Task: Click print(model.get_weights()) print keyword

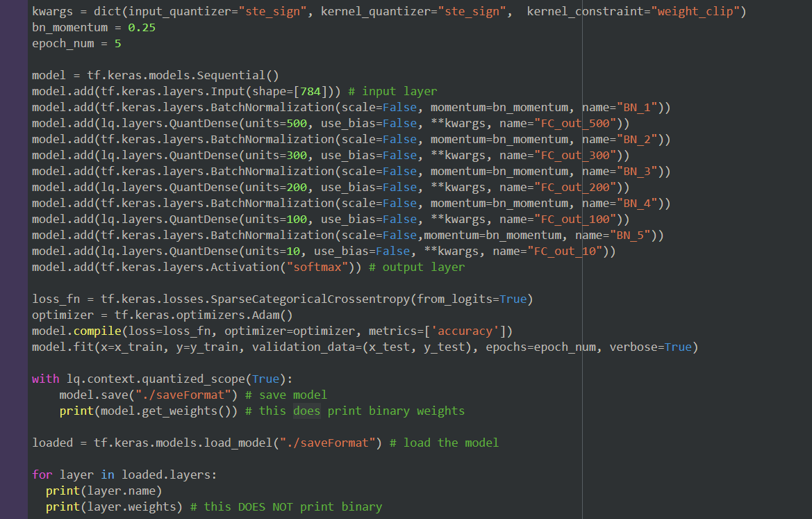Action: (x=76, y=411)
